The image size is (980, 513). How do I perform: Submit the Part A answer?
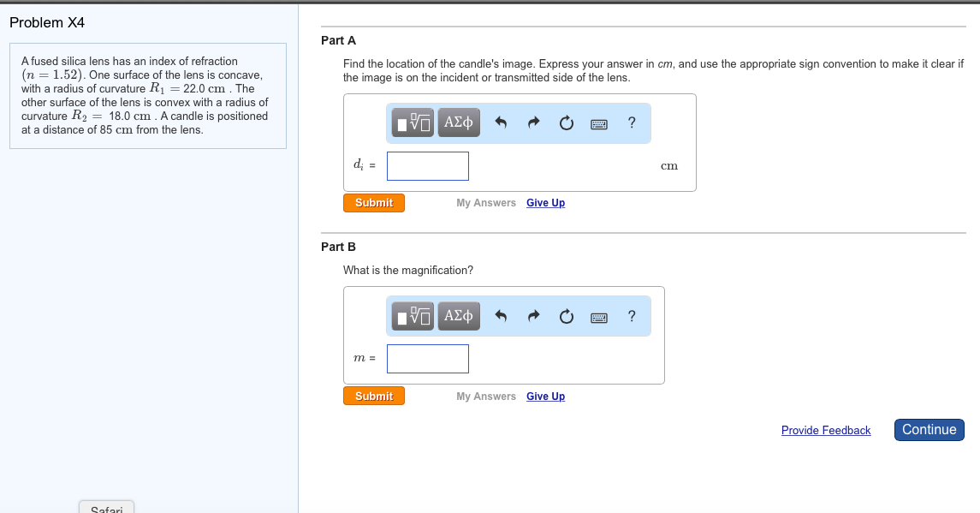pos(374,203)
